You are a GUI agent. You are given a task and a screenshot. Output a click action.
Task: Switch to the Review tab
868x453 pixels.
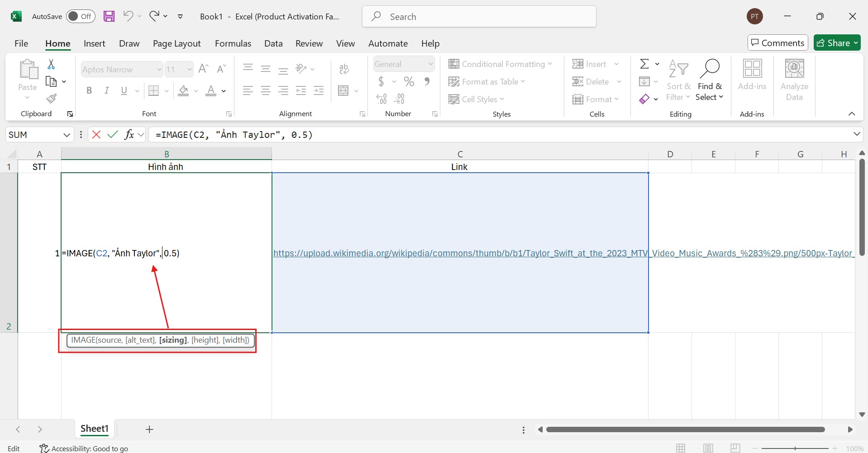click(309, 43)
